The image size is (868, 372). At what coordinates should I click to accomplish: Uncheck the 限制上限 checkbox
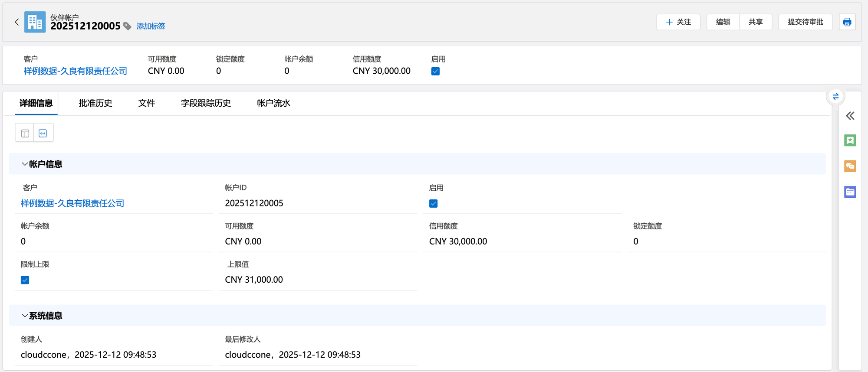25,280
